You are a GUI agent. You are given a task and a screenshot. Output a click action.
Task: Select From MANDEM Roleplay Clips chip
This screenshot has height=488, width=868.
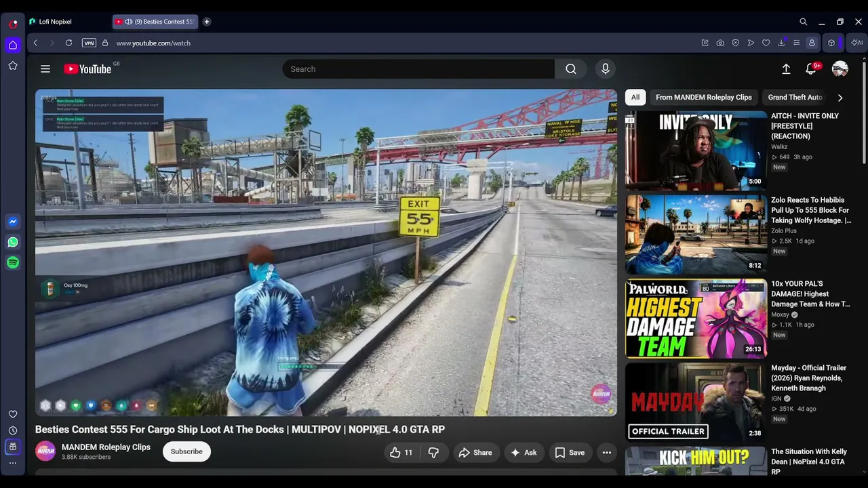click(704, 97)
